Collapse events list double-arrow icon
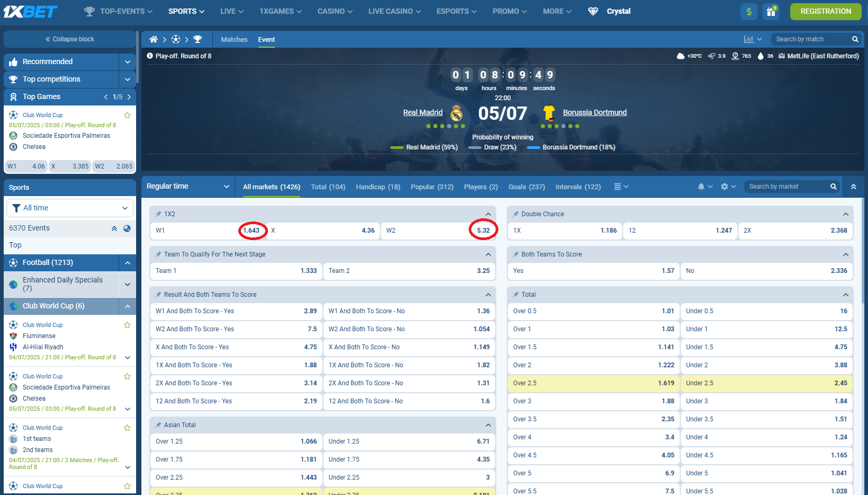This screenshot has height=495, width=868. pyautogui.click(x=114, y=228)
